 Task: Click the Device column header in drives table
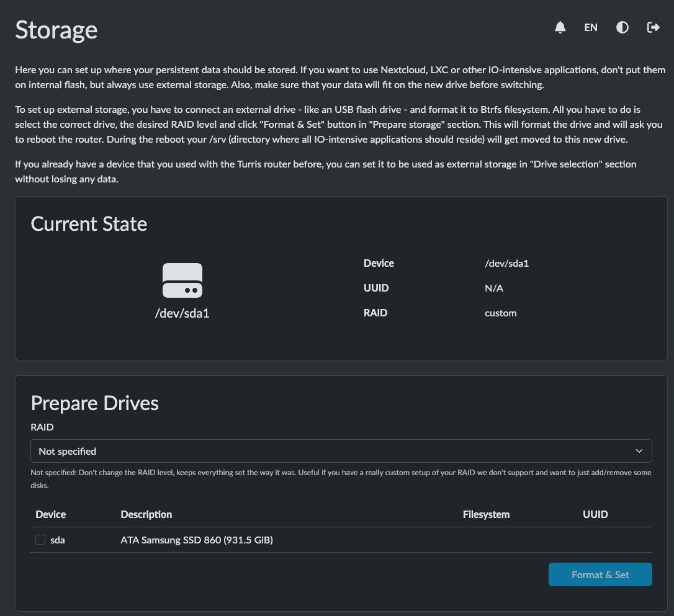(51, 514)
